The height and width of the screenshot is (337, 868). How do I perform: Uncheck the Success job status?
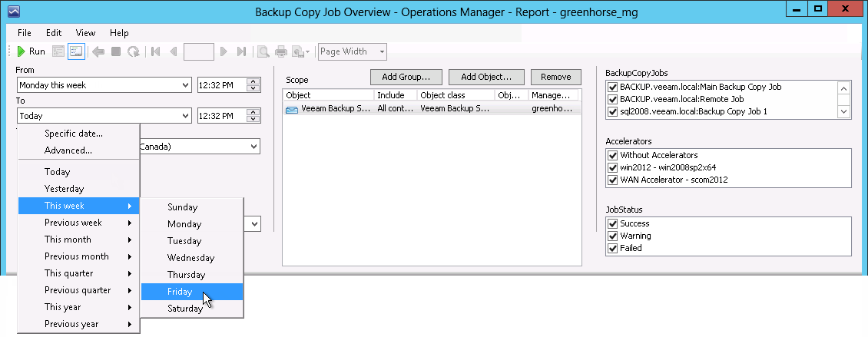[612, 223]
